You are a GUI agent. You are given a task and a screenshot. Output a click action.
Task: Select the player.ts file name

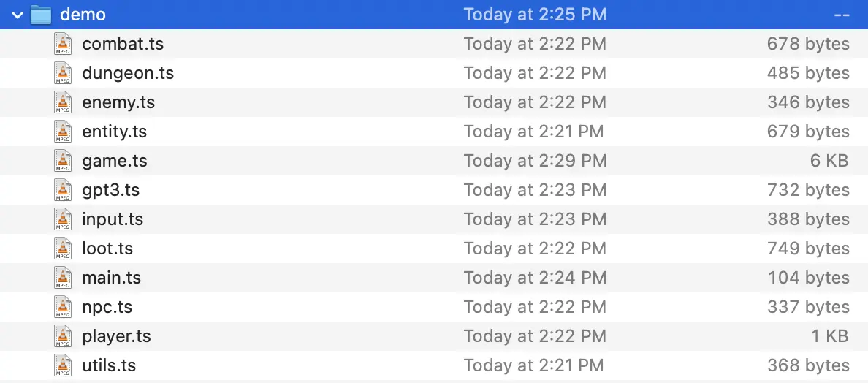pos(116,336)
